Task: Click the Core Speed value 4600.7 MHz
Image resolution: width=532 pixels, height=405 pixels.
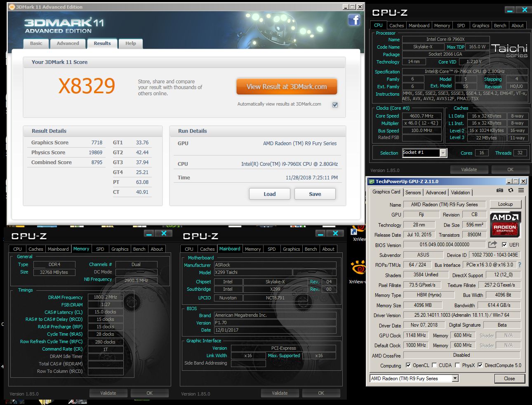Action: 421,116
